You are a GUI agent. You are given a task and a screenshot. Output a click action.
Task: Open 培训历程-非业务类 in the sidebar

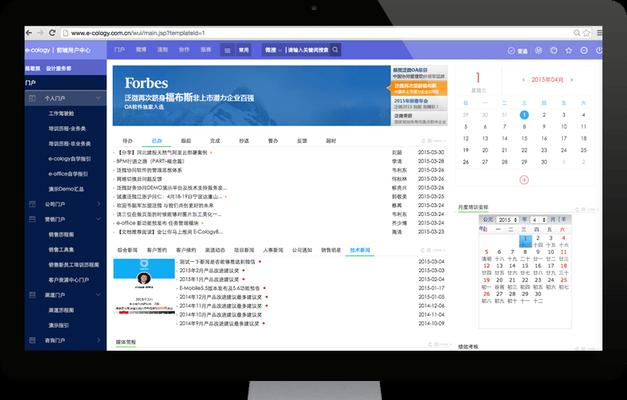[70, 144]
